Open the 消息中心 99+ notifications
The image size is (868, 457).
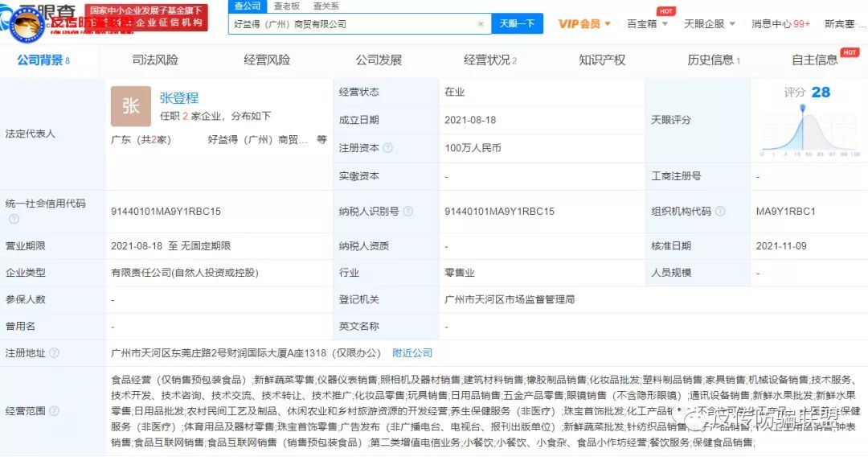[780, 24]
